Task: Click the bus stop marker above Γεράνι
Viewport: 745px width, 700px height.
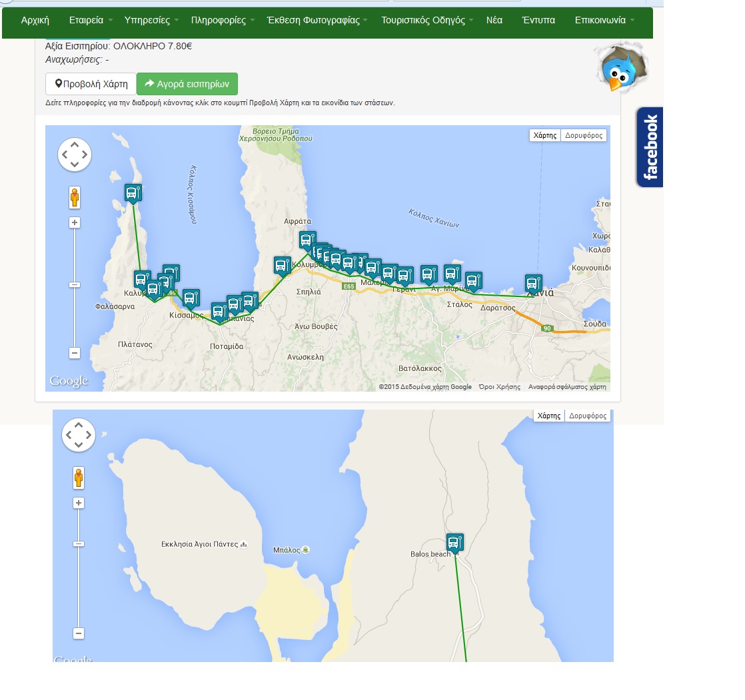Action: 404,276
